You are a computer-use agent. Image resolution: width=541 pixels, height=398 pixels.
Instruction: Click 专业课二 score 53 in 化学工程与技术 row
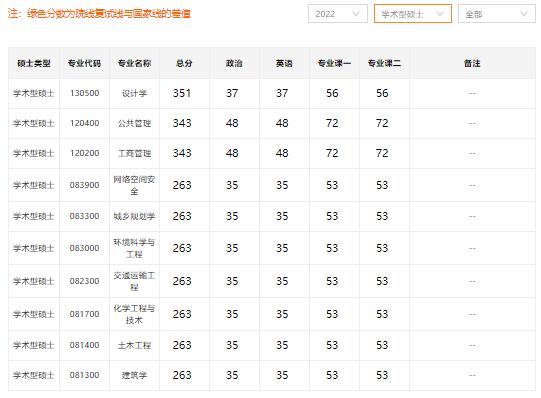tap(382, 314)
